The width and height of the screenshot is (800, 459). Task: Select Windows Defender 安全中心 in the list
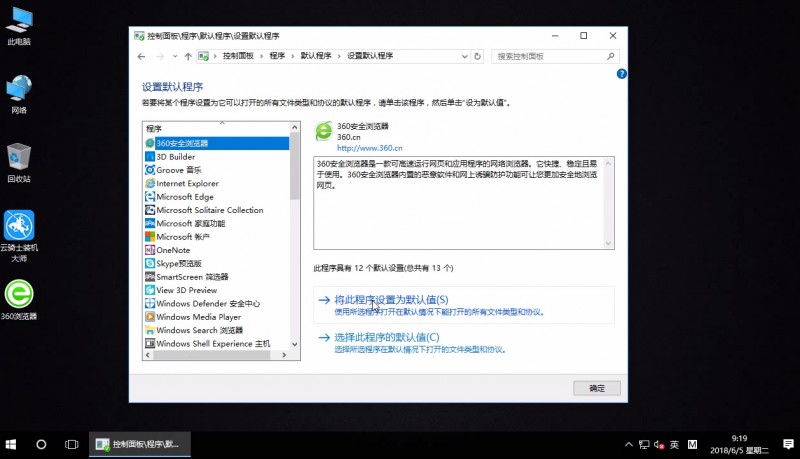(217, 303)
